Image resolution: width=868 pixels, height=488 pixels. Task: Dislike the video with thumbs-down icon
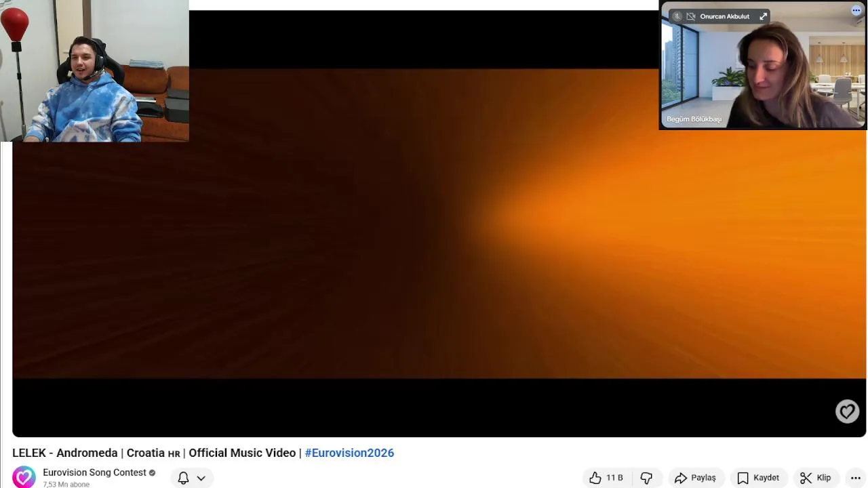point(646,478)
